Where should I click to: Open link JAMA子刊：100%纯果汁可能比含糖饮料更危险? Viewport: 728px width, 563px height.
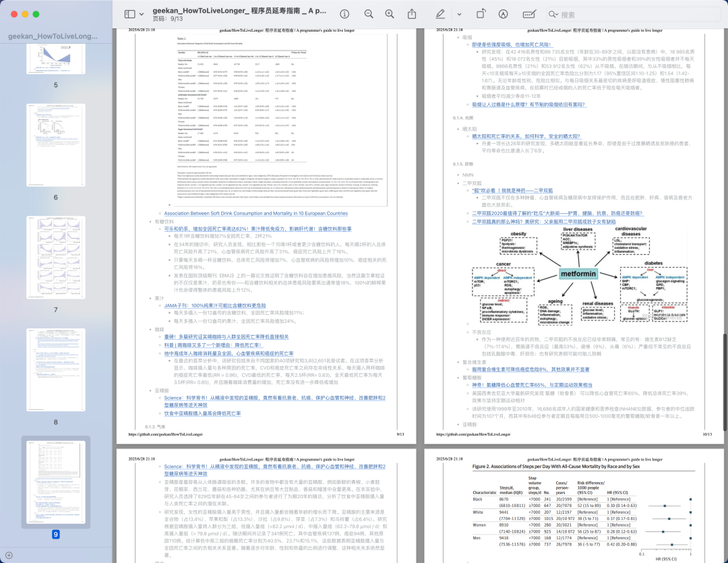[x=215, y=305]
